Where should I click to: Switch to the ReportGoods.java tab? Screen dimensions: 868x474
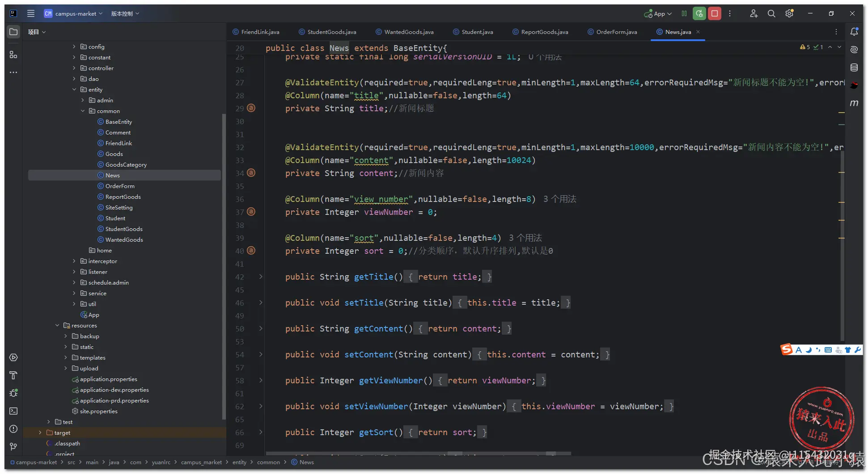point(541,32)
